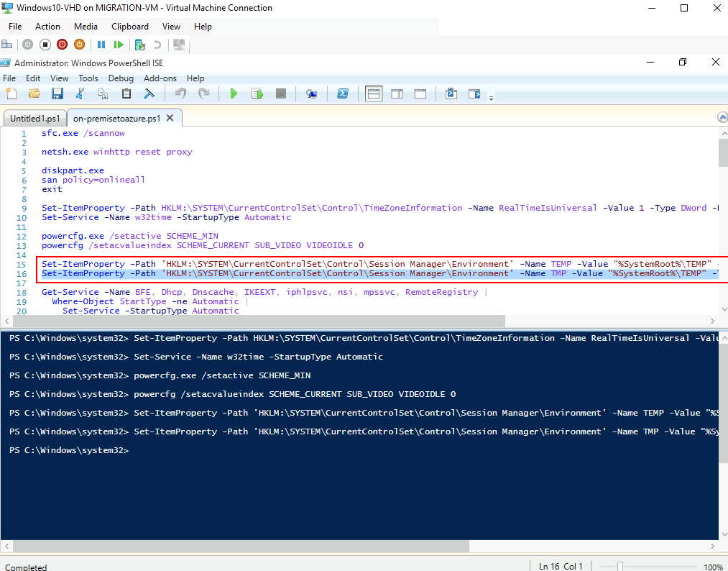
Task: Click 'Ln 16 Col 1' status text
Action: (x=561, y=567)
